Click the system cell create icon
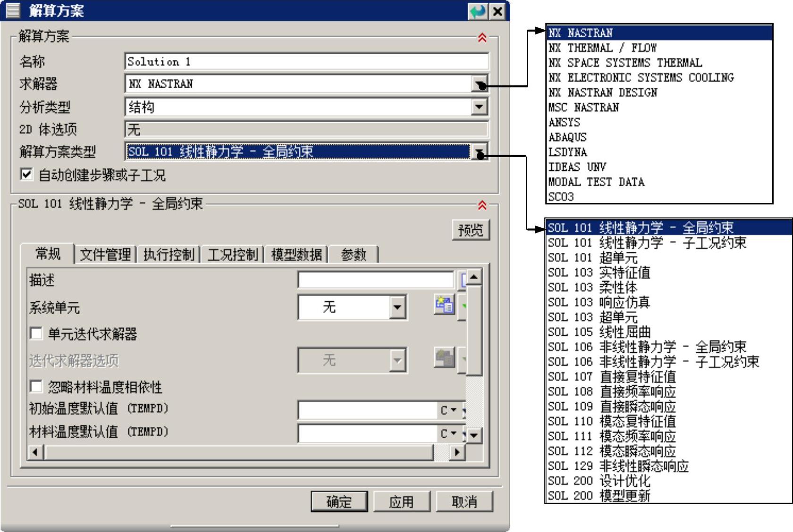This screenshot has width=793, height=532. pyautogui.click(x=444, y=306)
